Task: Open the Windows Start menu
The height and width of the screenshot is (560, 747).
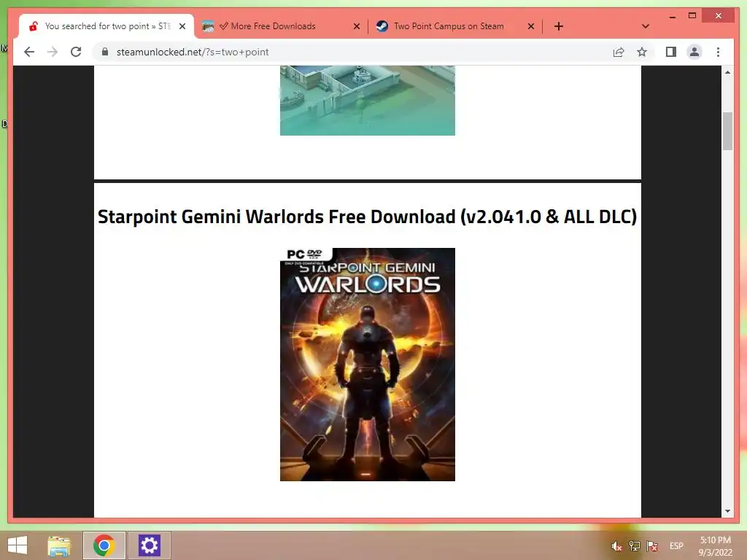Action: [x=18, y=545]
